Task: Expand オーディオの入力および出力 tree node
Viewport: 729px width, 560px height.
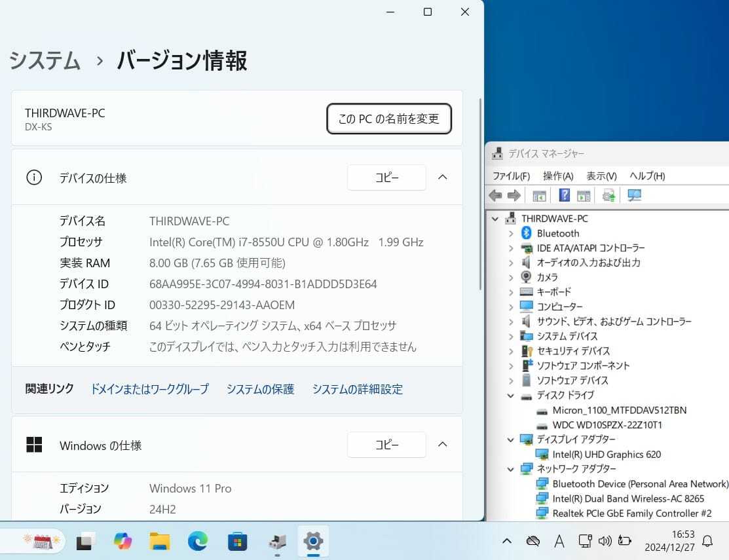Action: tap(511, 263)
